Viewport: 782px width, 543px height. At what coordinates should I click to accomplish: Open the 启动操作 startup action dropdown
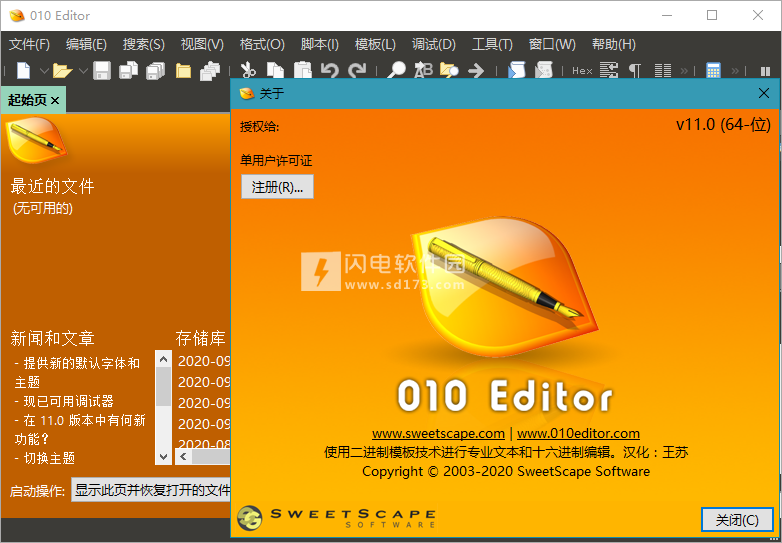pyautogui.click(x=151, y=490)
